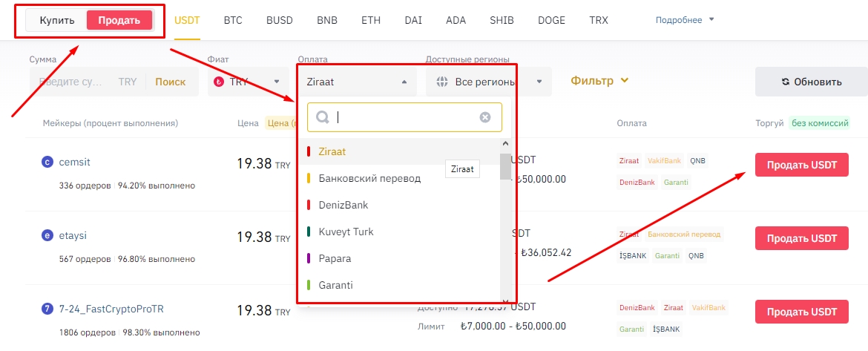Click the TRY lira currency icon
This screenshot has height=351, width=868.
point(219,82)
